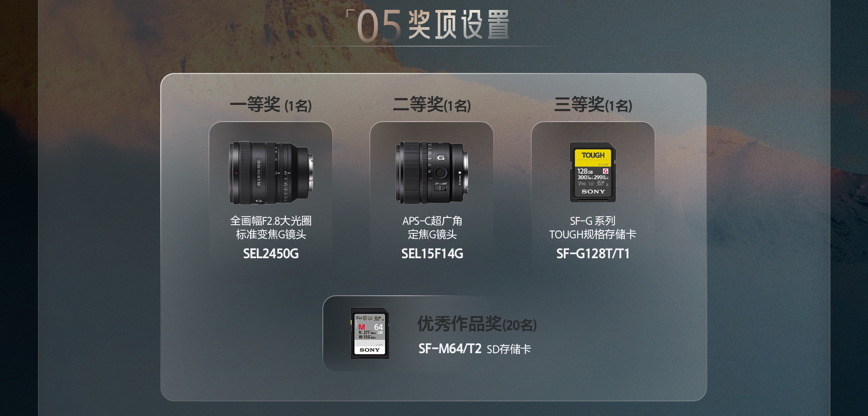Click the APS-C超广角 description text
The width and height of the screenshot is (868, 416).
[432, 221]
